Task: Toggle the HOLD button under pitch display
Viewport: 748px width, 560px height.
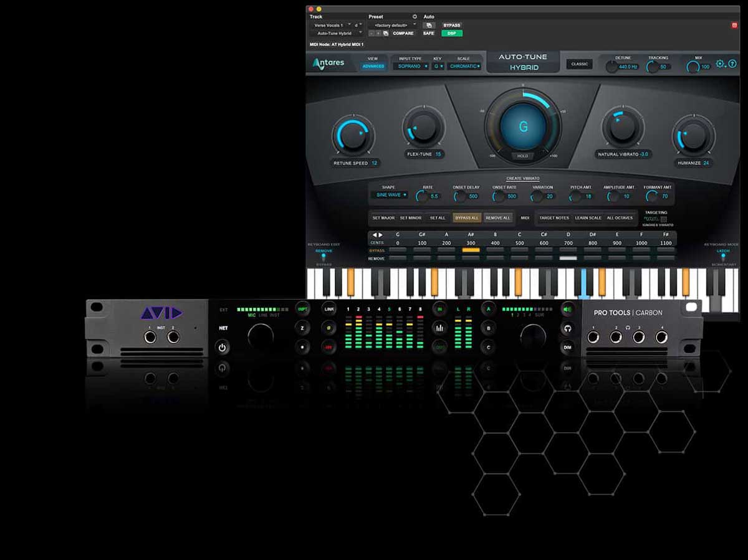Action: (x=522, y=156)
